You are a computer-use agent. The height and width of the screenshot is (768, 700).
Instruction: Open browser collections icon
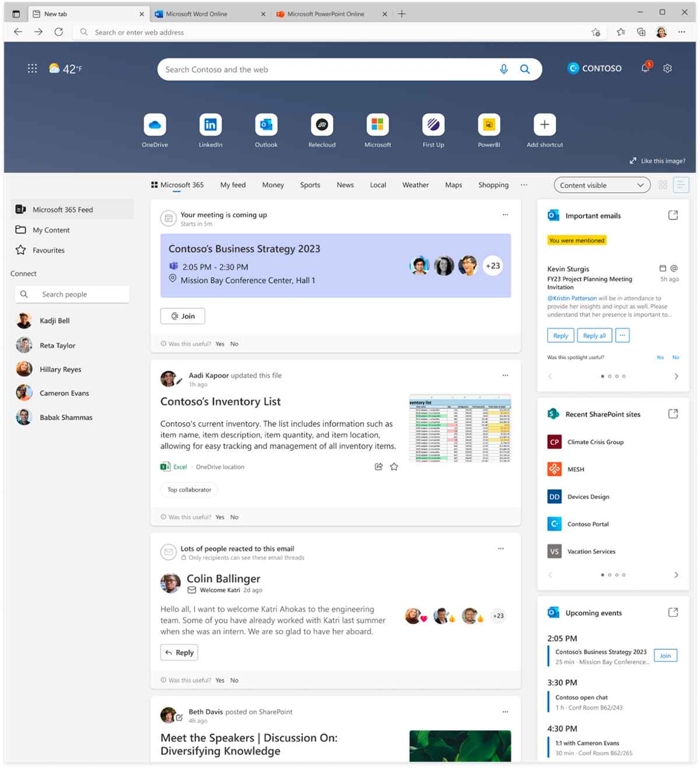pyautogui.click(x=641, y=32)
